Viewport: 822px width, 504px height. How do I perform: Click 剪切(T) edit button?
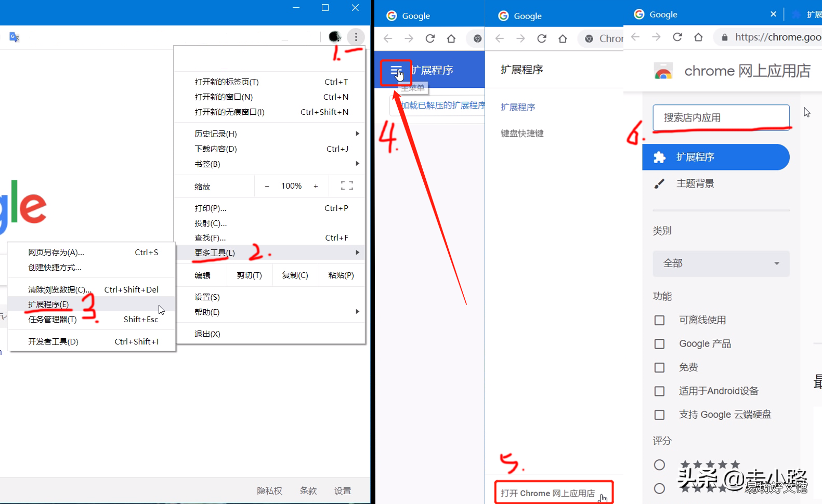[250, 275]
